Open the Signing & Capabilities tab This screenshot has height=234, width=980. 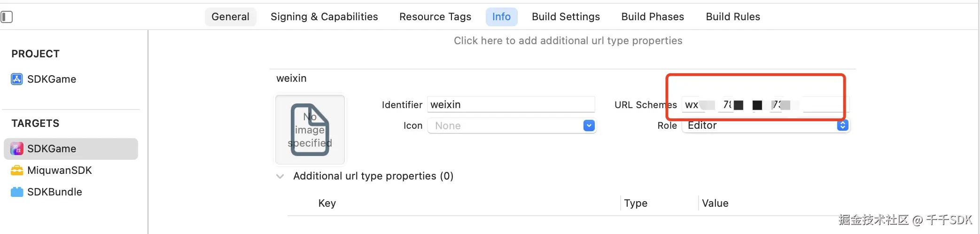pos(324,17)
